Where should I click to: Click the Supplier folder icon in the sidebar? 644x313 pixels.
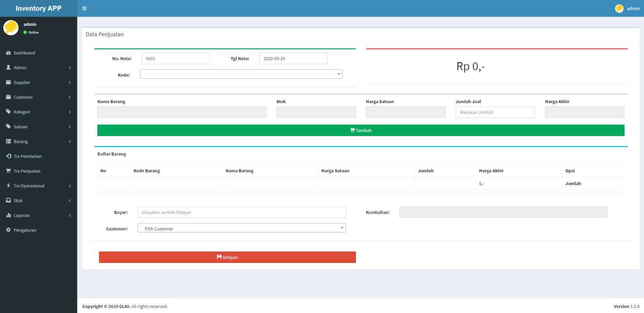click(x=8, y=82)
